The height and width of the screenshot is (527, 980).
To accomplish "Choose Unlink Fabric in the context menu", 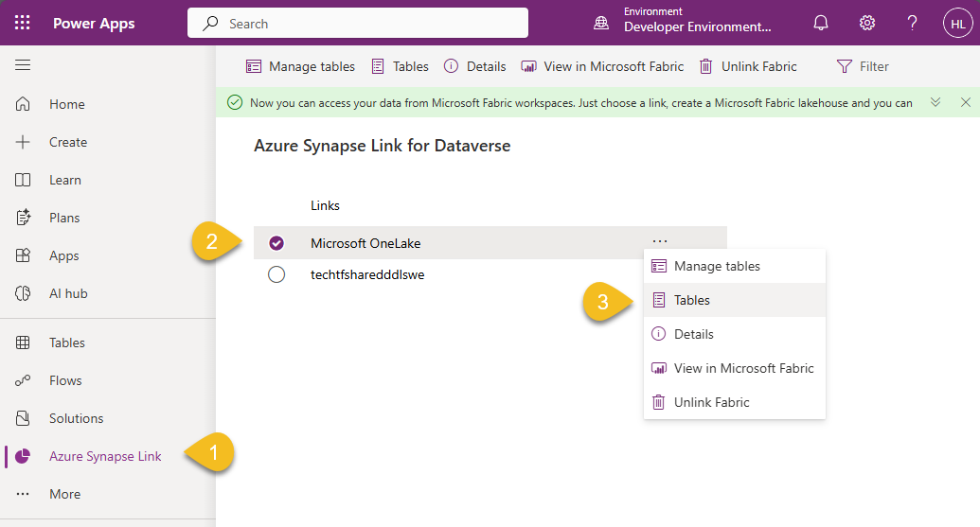I will [735, 402].
